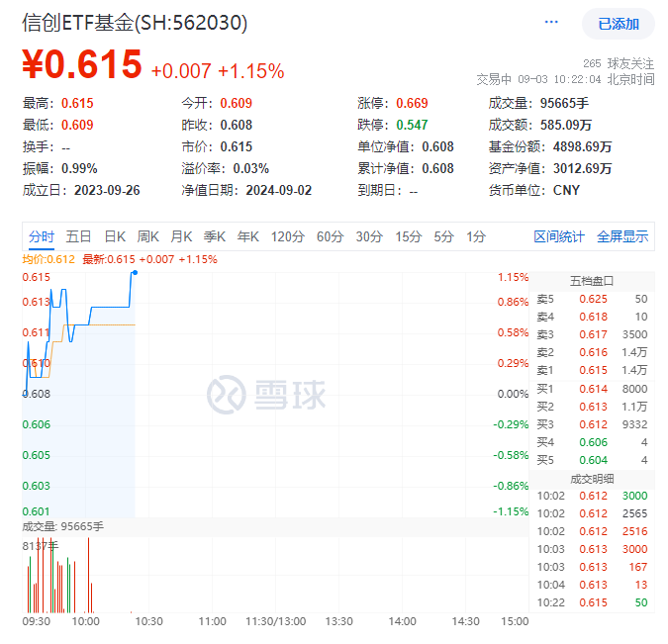Click the 涨停 limit-up value 0.669

tap(412, 103)
